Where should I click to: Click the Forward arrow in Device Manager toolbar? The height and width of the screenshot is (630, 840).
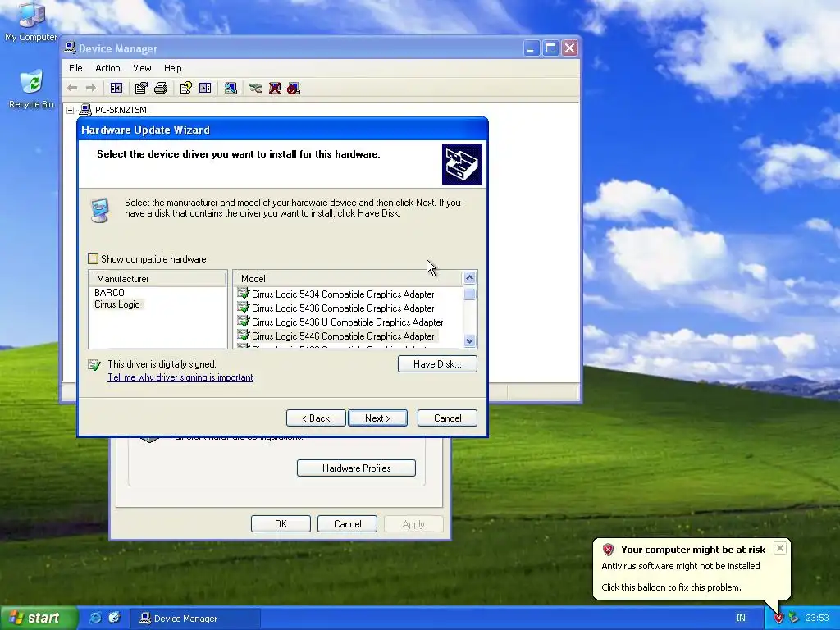[91, 88]
